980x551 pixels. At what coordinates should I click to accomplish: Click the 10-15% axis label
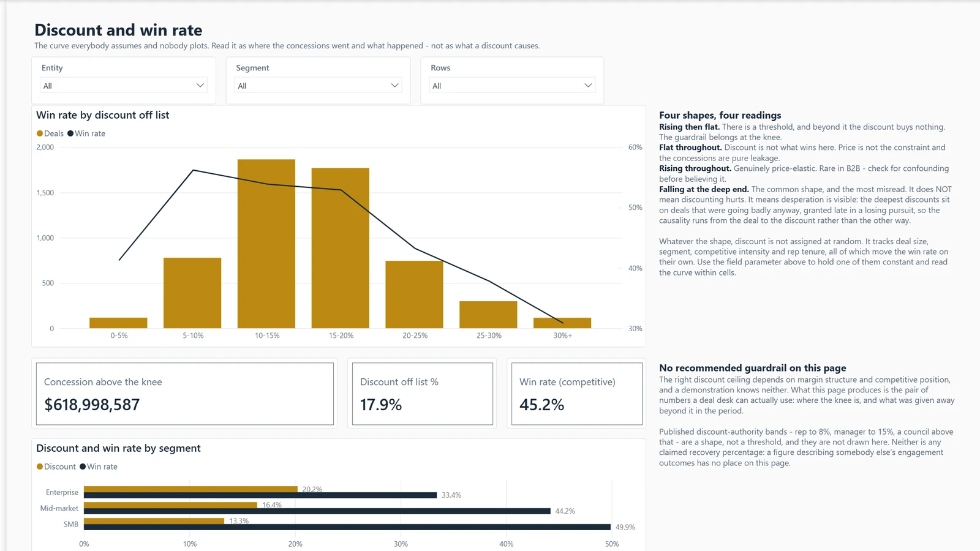pos(267,335)
